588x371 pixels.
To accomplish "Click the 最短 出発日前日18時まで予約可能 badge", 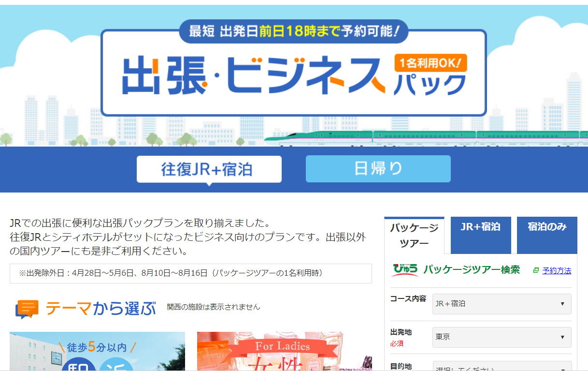I will 294,31.
